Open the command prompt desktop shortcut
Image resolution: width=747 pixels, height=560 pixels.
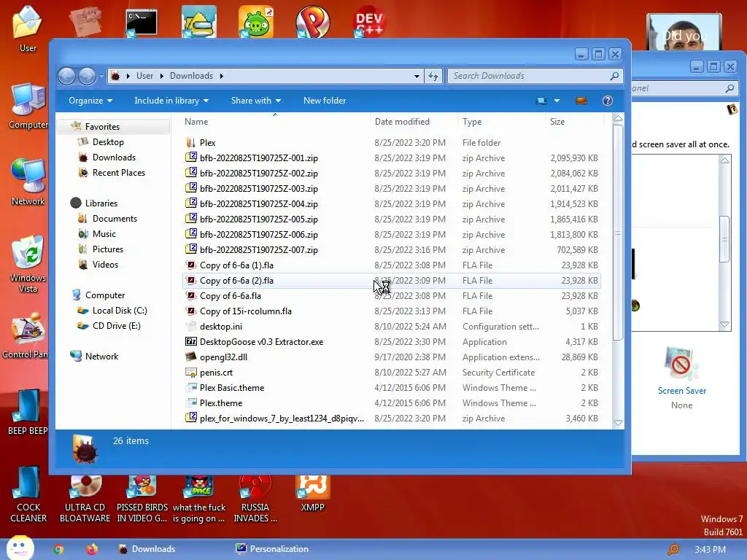142,23
